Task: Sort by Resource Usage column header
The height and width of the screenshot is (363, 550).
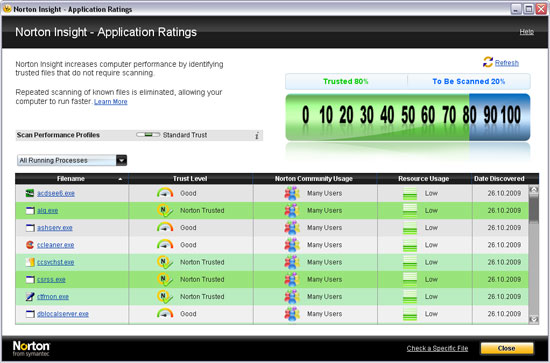Action: pyautogui.click(x=424, y=179)
